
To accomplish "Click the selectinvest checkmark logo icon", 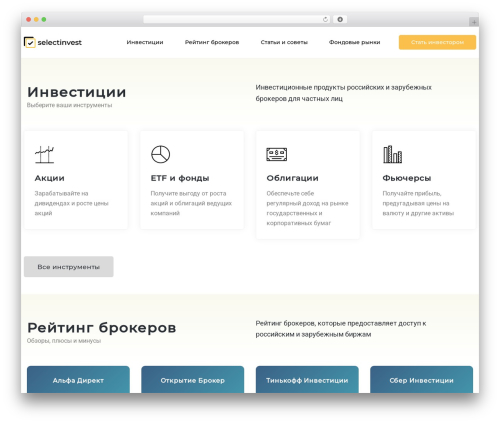I will [30, 42].
